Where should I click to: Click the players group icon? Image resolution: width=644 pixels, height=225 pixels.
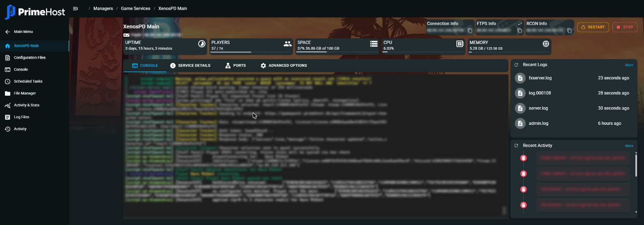coord(287,44)
